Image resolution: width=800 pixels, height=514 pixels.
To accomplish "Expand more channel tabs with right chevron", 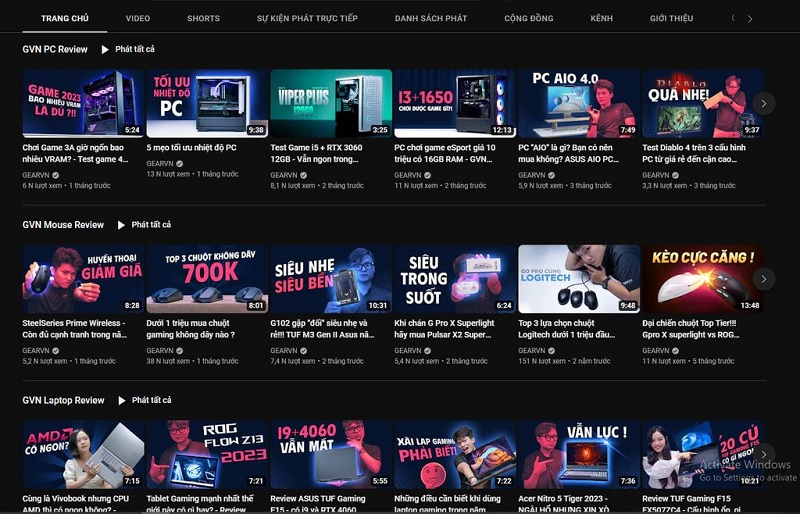I will [750, 19].
